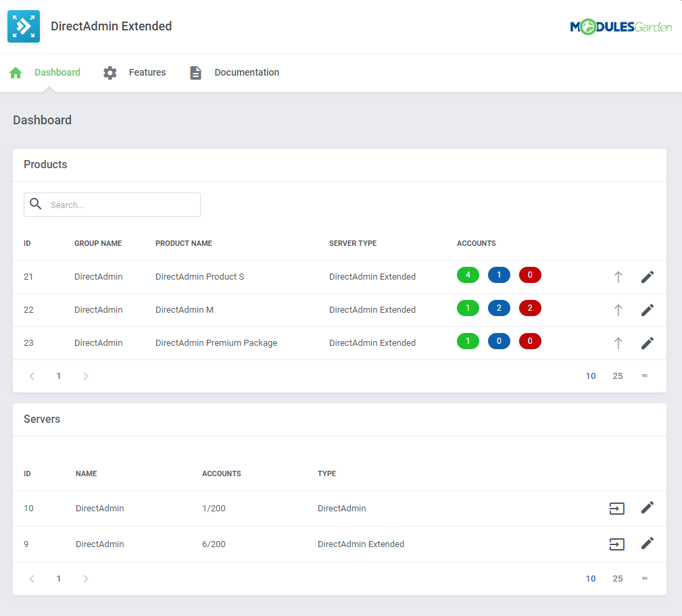Click the document icon beside Documentation

pyautogui.click(x=196, y=72)
